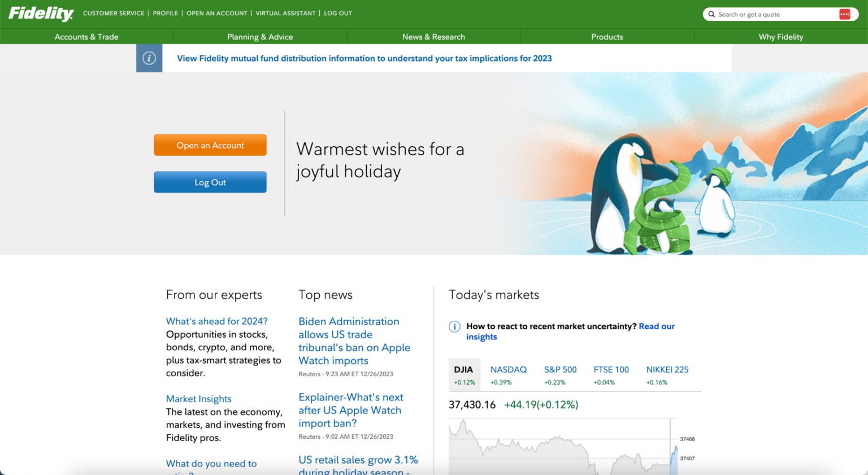Open the News & Research menu
868x475 pixels.
433,37
